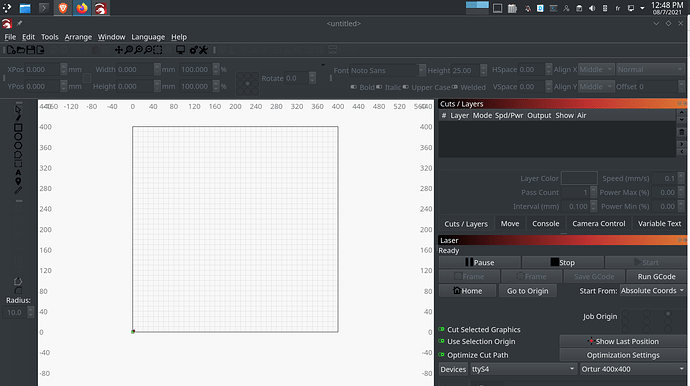Select the Ellipse drawing tool

point(18,136)
